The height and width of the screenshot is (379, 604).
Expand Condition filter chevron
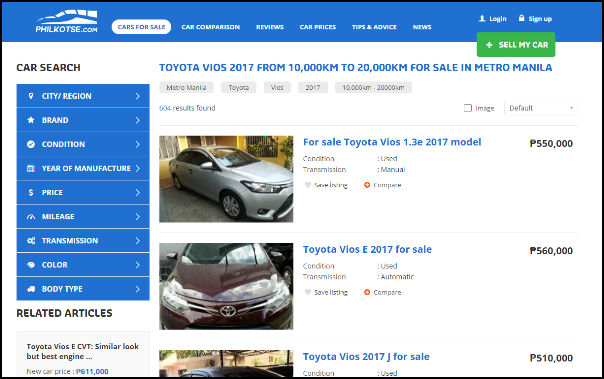138,144
